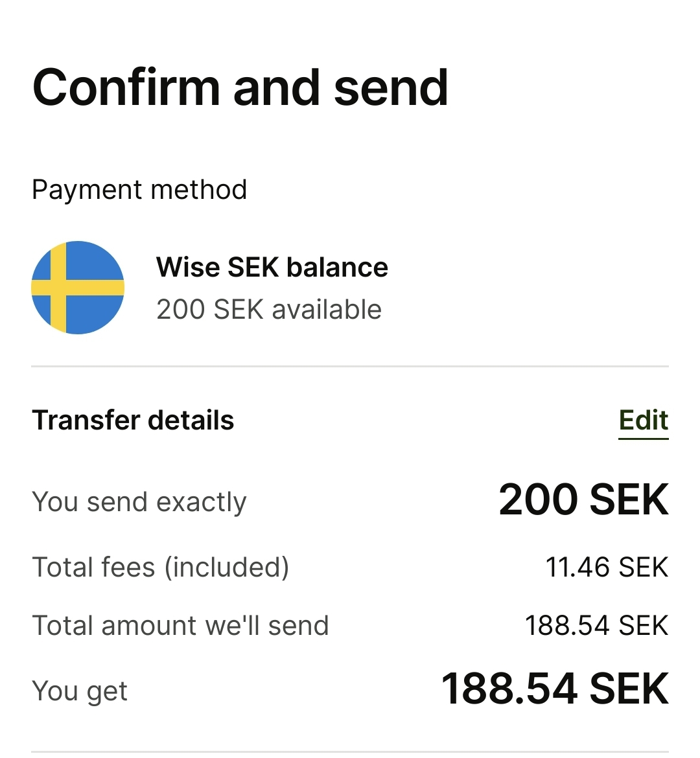The image size is (700, 758).
Task: Click the 11.46 SEK fee value
Action: coord(606,568)
